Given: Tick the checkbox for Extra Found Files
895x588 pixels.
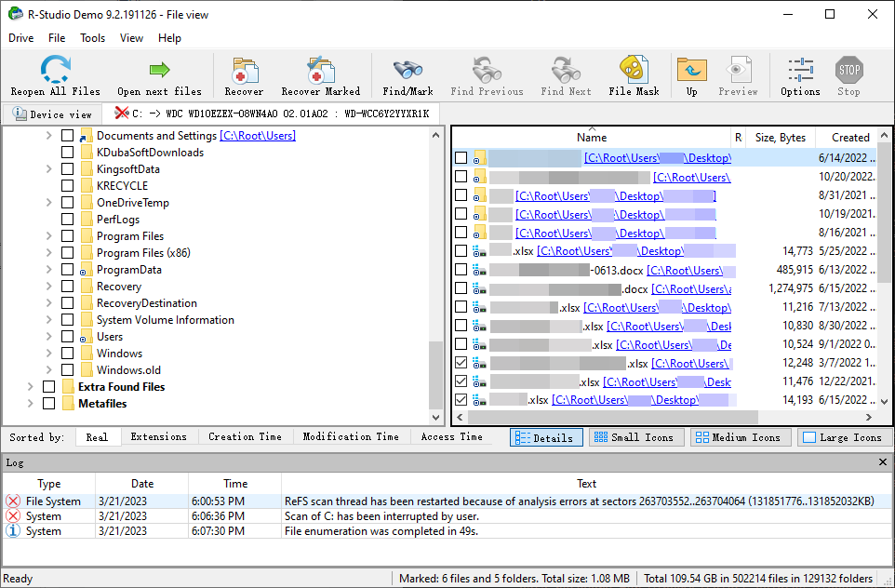Looking at the screenshot, I should coord(49,387).
